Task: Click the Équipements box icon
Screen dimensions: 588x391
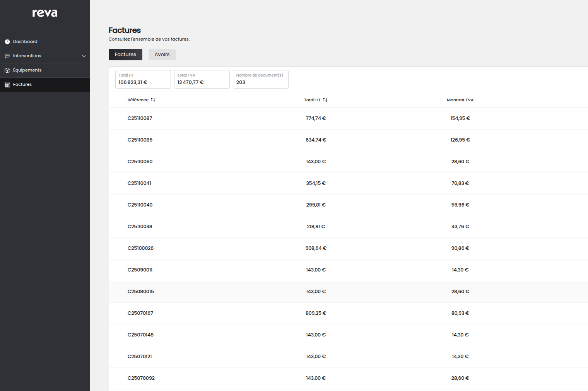Action: pos(7,70)
